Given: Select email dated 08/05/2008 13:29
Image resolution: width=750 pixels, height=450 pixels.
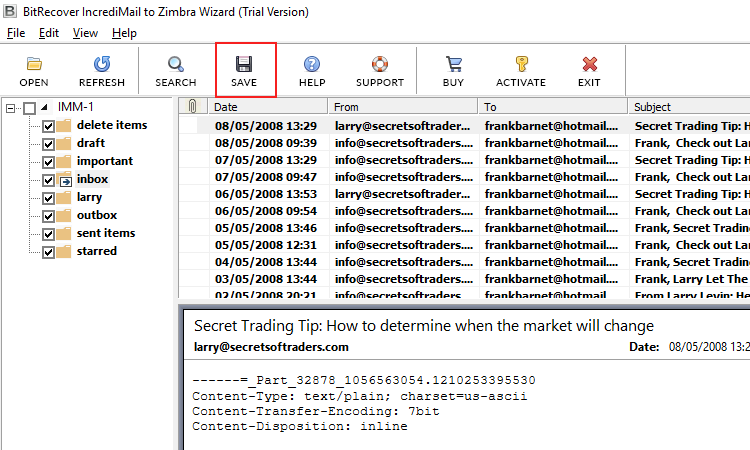Looking at the screenshot, I should (464, 126).
